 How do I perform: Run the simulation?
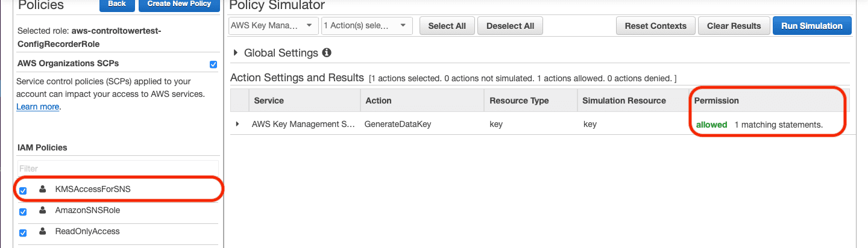[x=812, y=26]
